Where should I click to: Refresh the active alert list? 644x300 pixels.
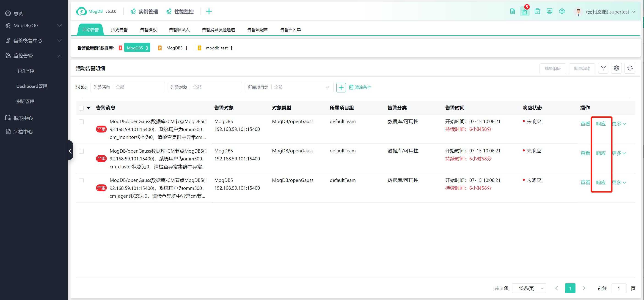click(630, 68)
